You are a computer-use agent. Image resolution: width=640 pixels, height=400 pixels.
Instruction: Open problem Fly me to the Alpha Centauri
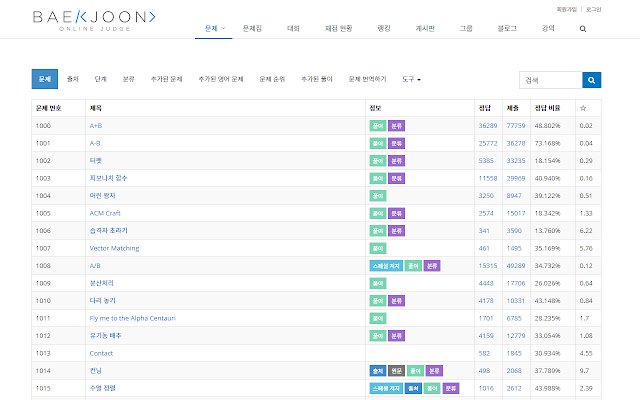[132, 318]
